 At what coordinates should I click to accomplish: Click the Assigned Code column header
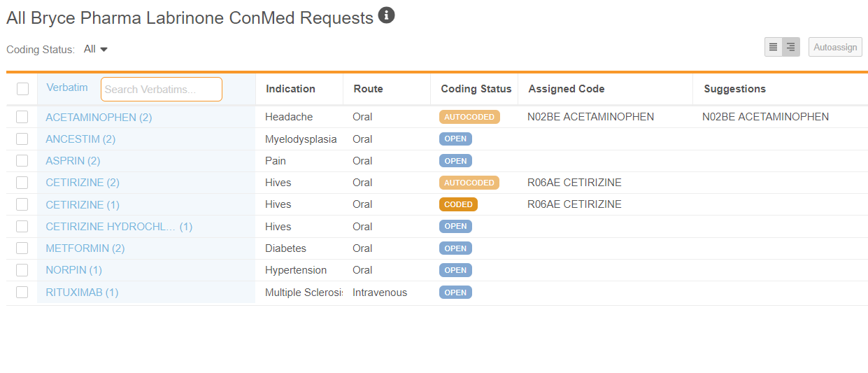[566, 89]
